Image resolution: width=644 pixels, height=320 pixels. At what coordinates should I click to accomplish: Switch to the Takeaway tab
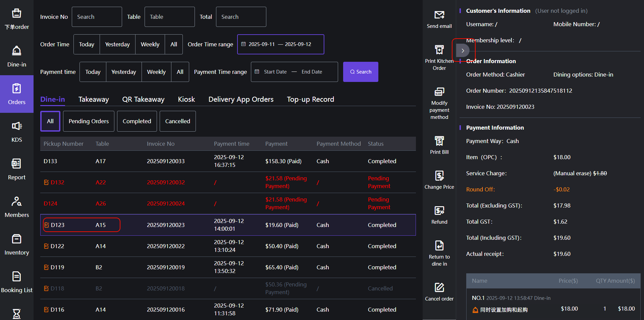point(94,99)
